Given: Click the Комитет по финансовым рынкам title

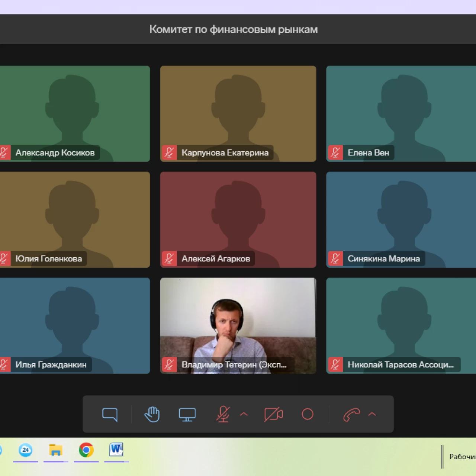Looking at the screenshot, I should [234, 29].
